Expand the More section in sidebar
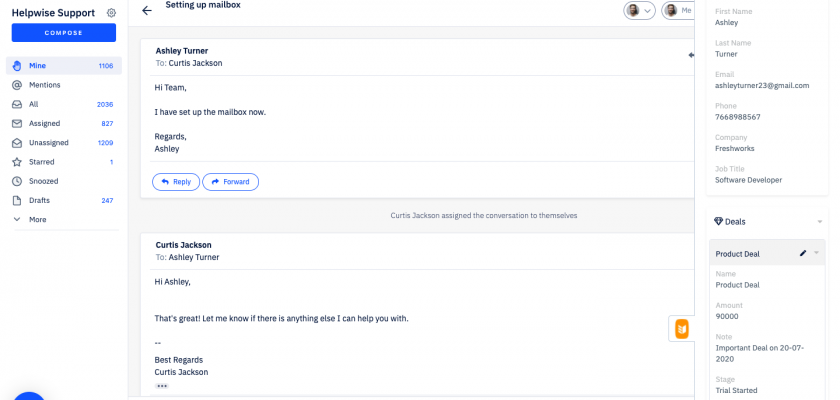The width and height of the screenshot is (840, 400). 37,219
